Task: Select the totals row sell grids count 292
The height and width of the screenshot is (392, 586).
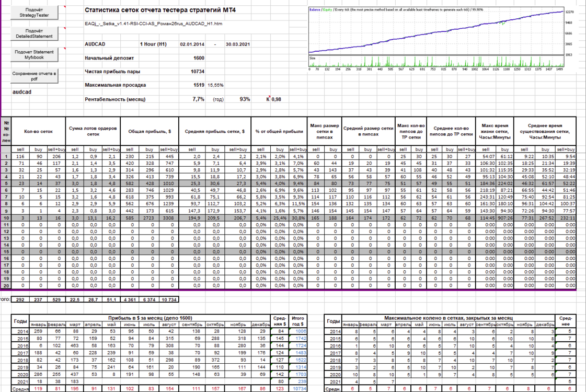Action: point(20,299)
